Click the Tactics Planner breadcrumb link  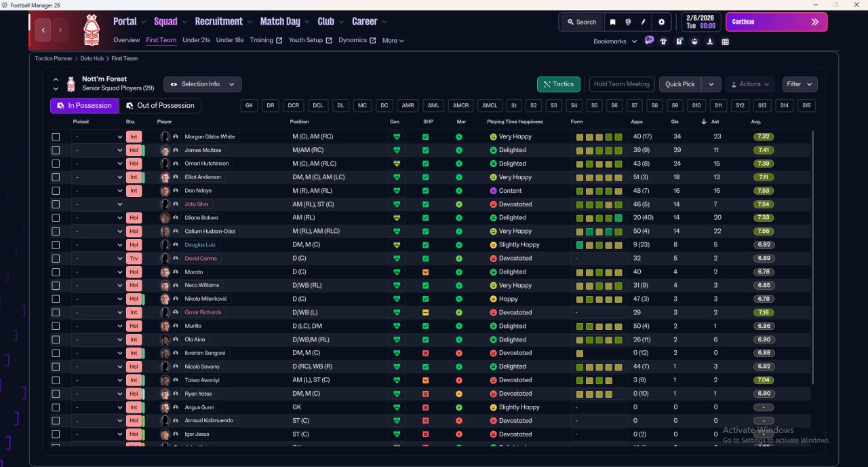point(54,58)
